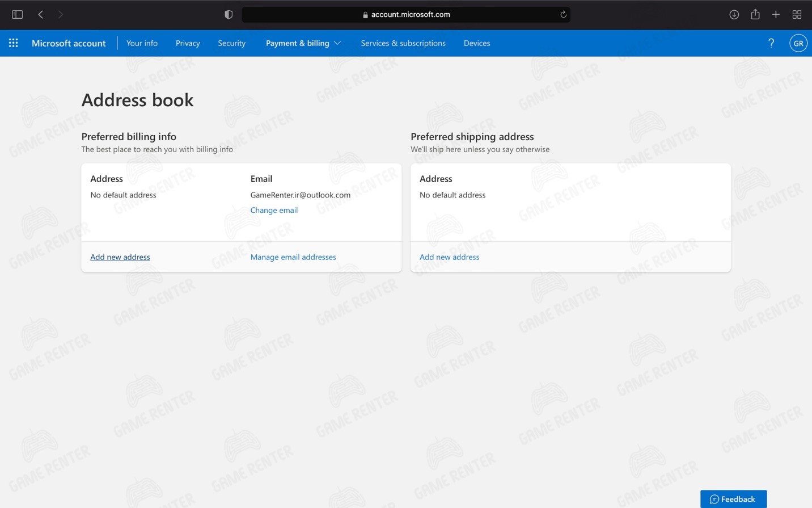This screenshot has width=812, height=508.
Task: Open Services & subscriptions tab
Action: [403, 43]
